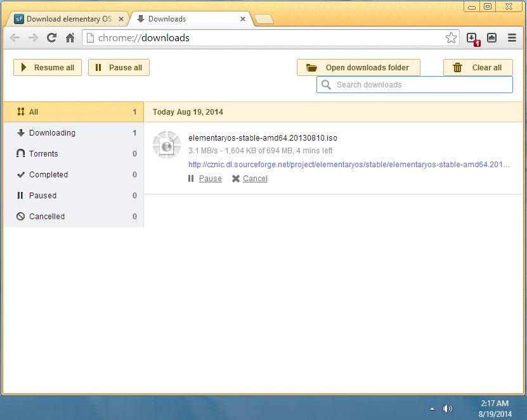This screenshot has height=420, width=527.
Task: Show hidden system tray icons arrow
Action: point(433,409)
